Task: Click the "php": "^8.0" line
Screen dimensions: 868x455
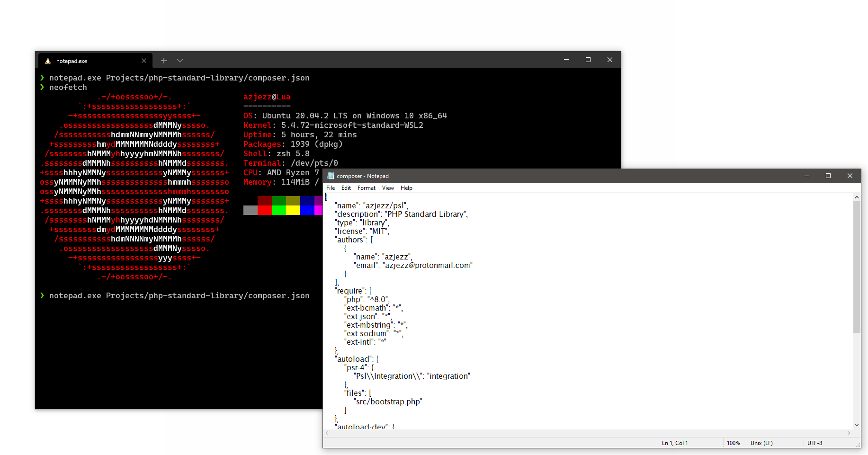Action: [x=367, y=299]
